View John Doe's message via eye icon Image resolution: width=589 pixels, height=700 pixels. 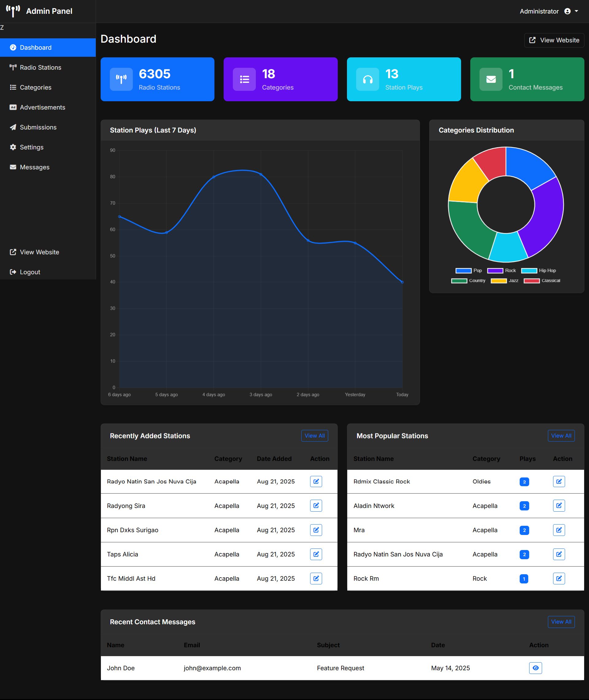click(x=535, y=668)
